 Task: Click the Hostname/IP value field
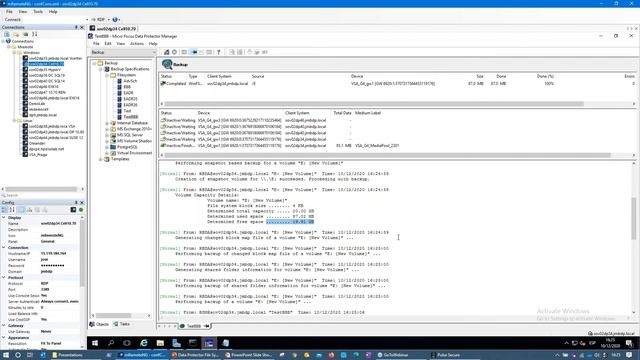tap(60, 253)
